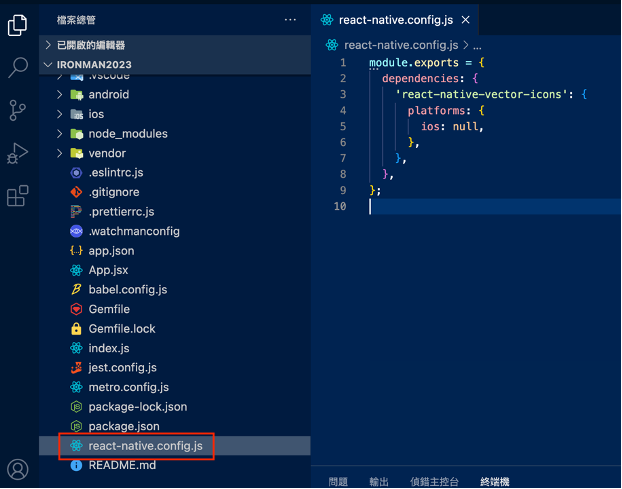Click the .prettierrc.js Prettier icon
Viewport: 622px width, 489px height.
76,211
